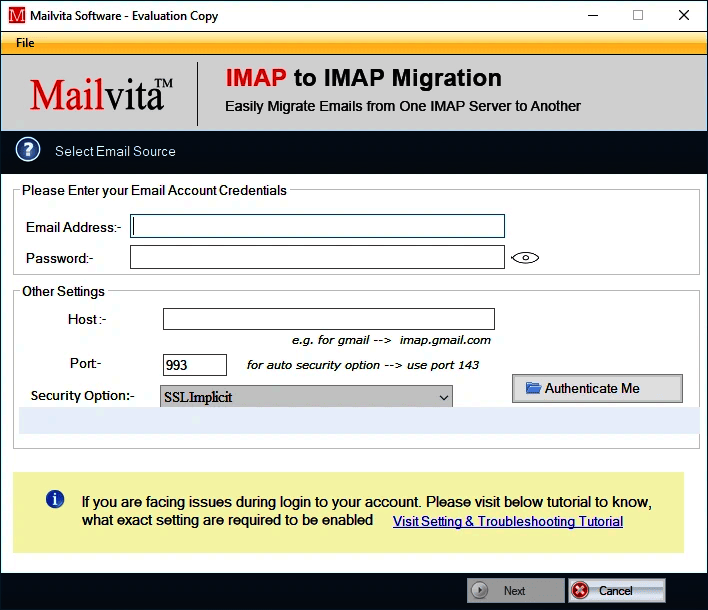708x610 pixels.
Task: Click the Host text field
Action: (329, 319)
